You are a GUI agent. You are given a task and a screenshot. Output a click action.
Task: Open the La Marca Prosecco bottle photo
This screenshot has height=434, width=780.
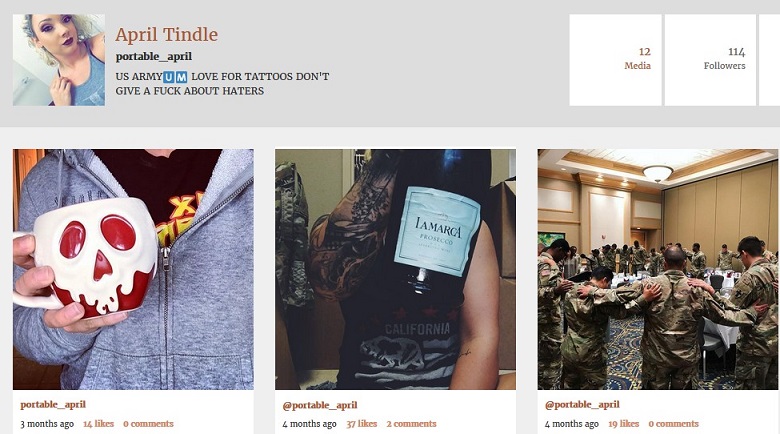click(x=395, y=269)
